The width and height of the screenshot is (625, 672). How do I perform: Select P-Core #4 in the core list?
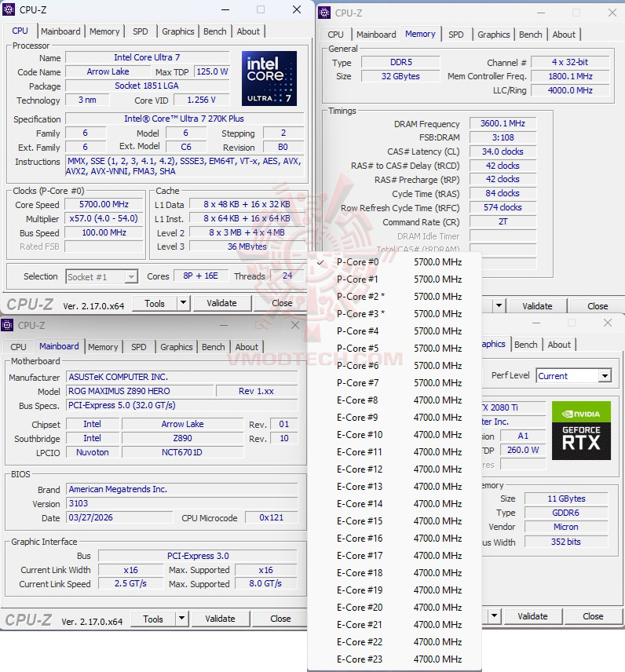tap(394, 331)
